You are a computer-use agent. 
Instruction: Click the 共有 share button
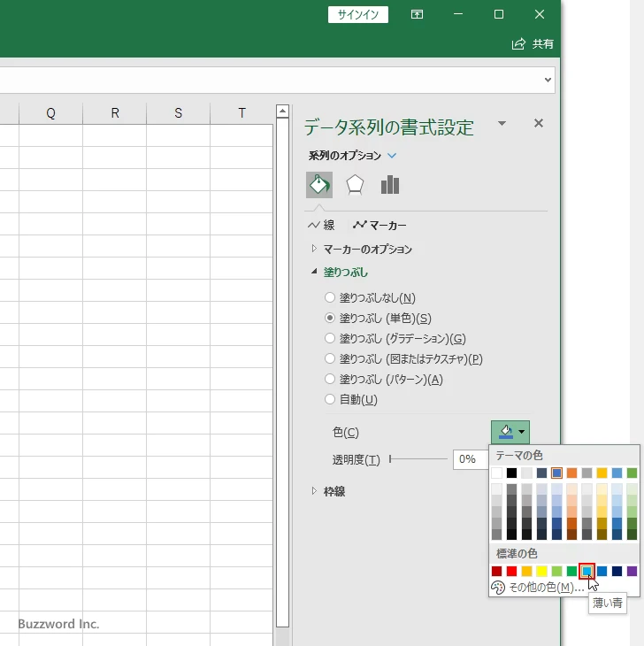pos(533,43)
